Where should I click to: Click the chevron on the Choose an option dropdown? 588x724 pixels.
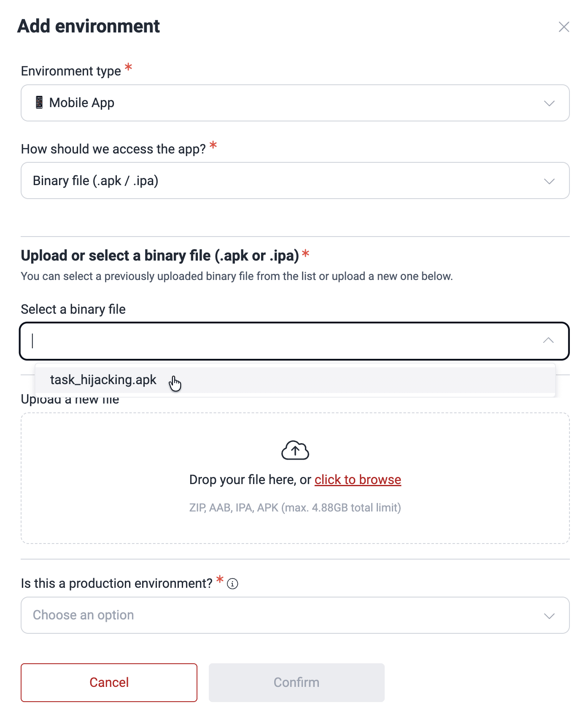click(x=548, y=615)
